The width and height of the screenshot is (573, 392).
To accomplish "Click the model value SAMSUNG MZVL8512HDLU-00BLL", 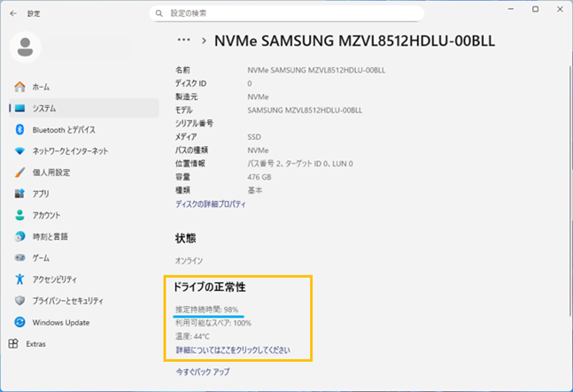I will click(305, 111).
